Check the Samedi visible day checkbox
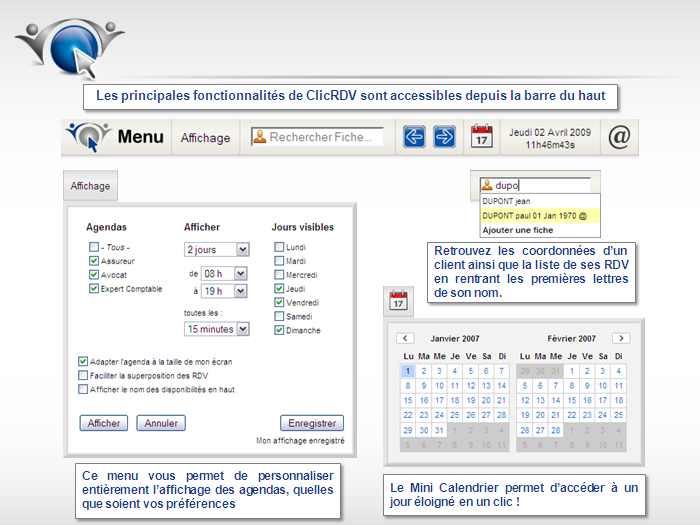 click(x=279, y=316)
